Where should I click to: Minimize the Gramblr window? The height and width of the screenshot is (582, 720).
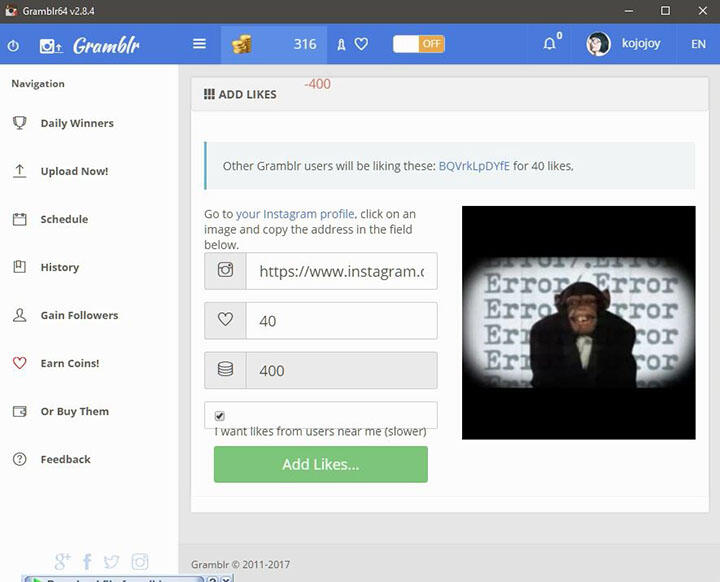point(629,11)
